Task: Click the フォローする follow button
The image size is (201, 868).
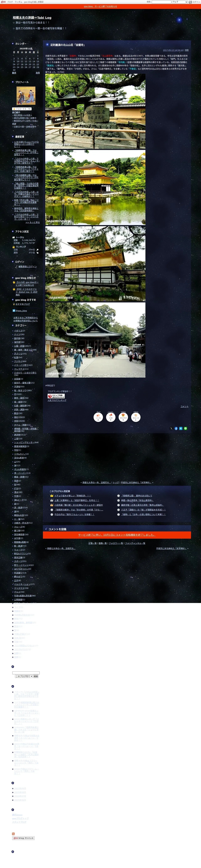Action: (22, 109)
